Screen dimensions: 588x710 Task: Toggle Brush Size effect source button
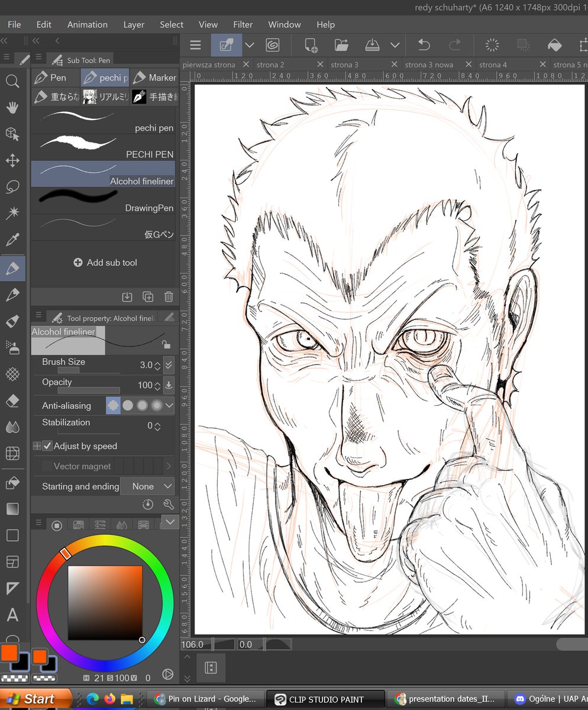pos(169,365)
